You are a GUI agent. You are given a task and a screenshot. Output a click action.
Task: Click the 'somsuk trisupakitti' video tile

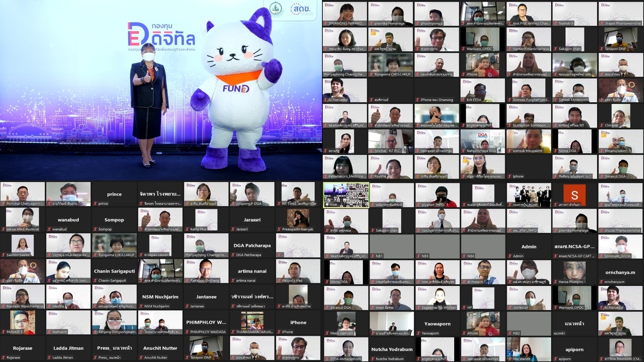(x=529, y=141)
